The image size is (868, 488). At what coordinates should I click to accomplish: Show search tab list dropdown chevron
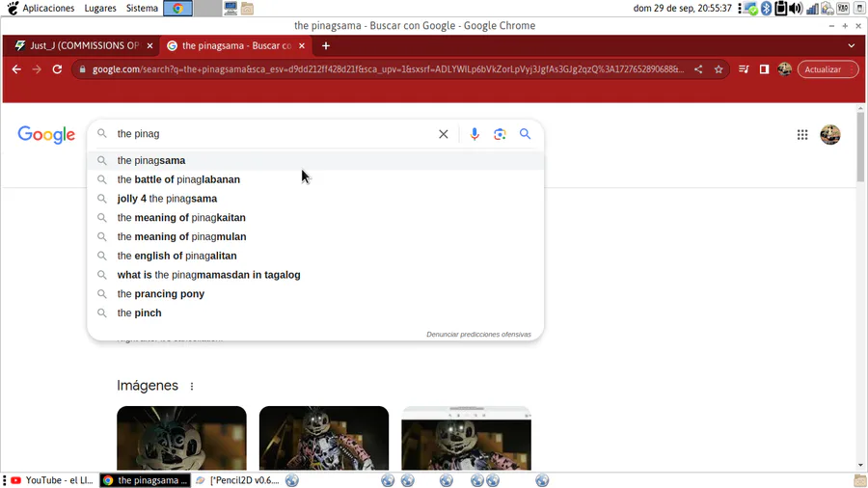click(852, 46)
